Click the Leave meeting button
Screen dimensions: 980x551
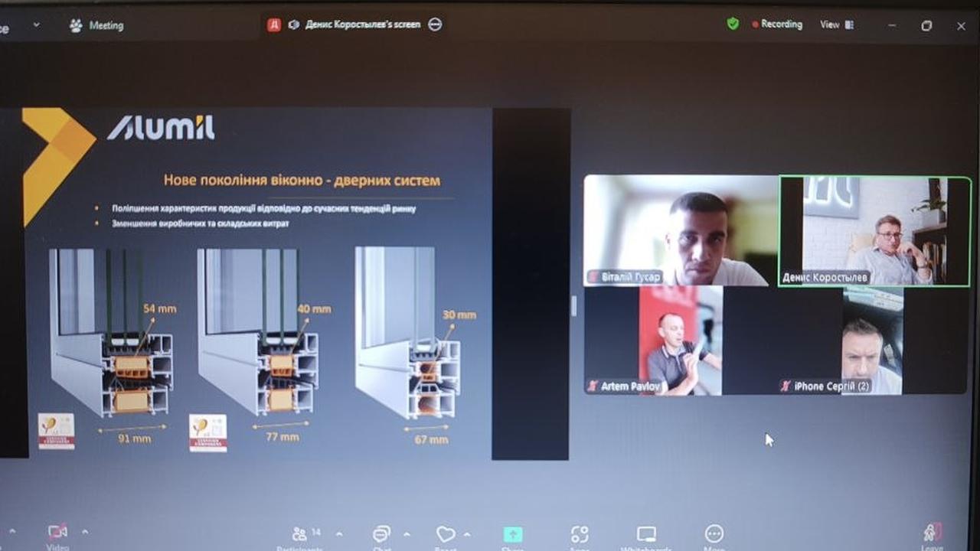(x=932, y=535)
